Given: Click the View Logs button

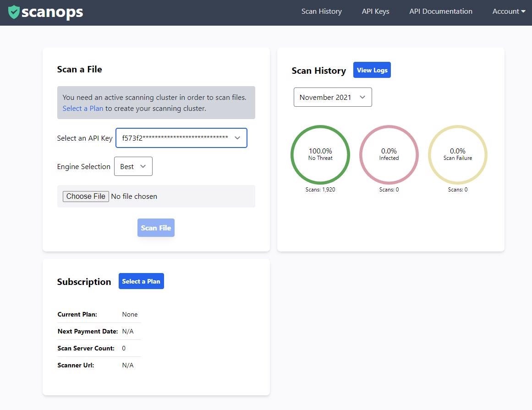Looking at the screenshot, I should tap(372, 70).
